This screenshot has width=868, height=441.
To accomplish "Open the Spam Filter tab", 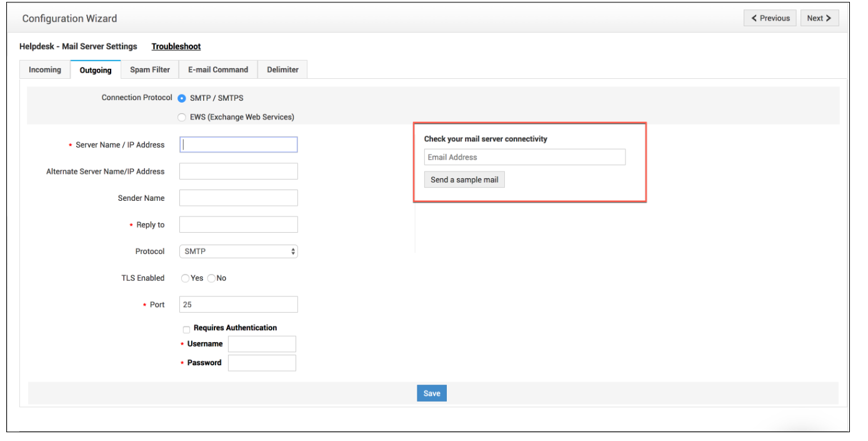I will [150, 69].
